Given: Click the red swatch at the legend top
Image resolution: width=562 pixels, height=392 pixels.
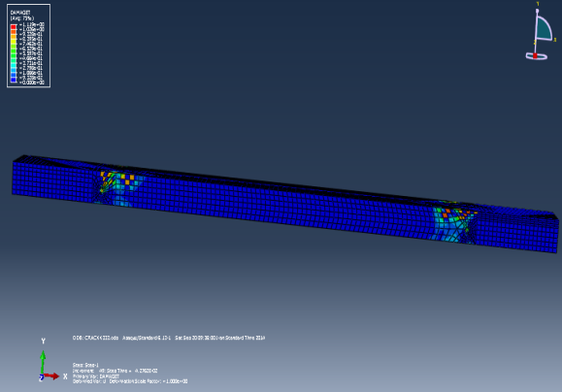Looking at the screenshot, I should click(x=14, y=26).
